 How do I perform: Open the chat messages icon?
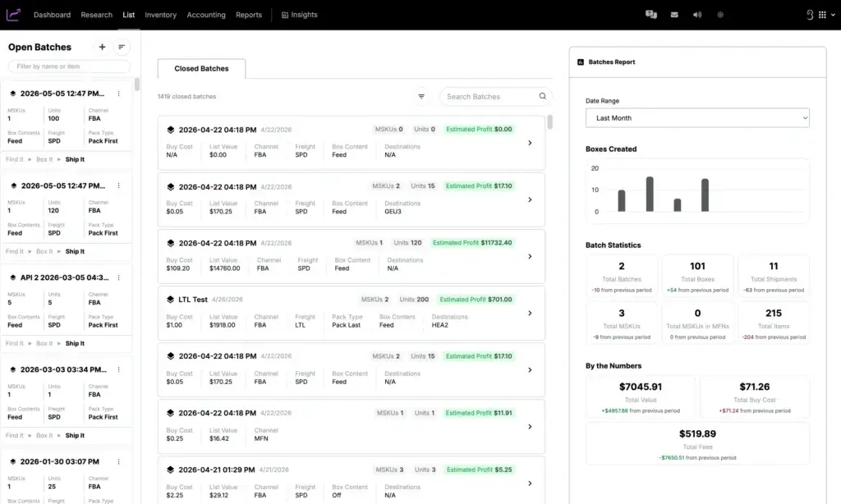click(x=651, y=15)
